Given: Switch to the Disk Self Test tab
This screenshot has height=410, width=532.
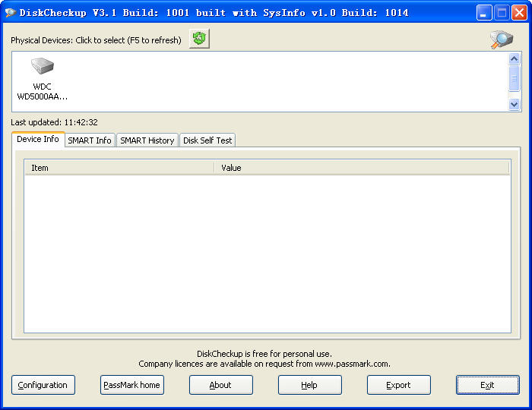Looking at the screenshot, I should pos(207,140).
